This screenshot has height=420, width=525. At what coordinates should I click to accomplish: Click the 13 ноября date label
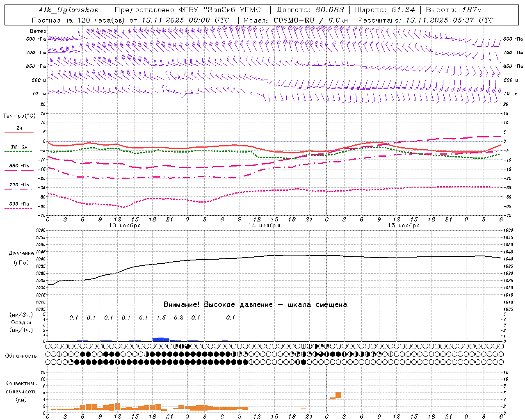125,226
